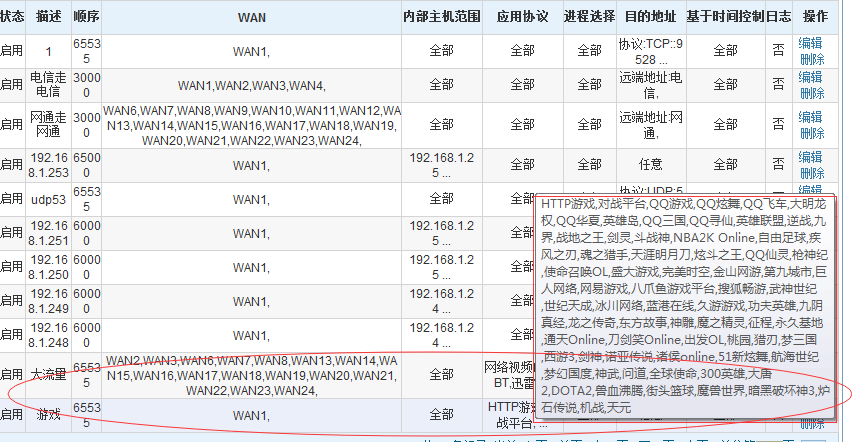Click 大流量 row application protocol cell 网络视频
Image resolution: width=852 pixels, height=442 pixels.
point(509,375)
